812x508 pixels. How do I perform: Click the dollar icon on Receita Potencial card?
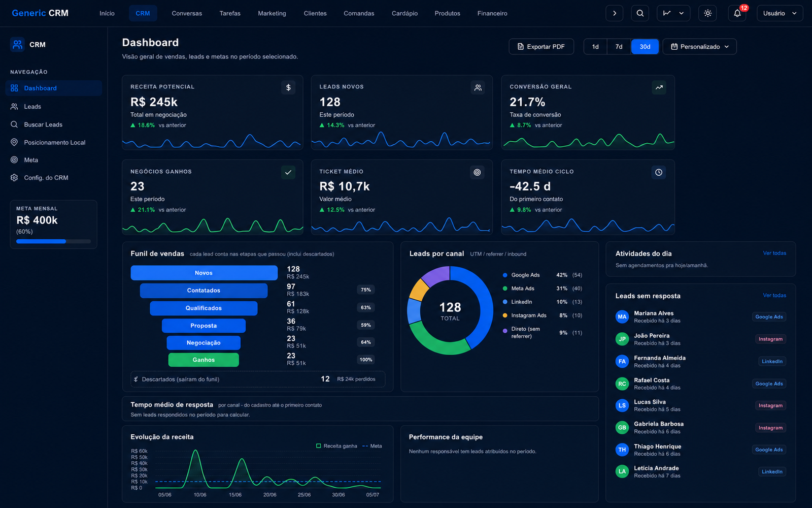click(288, 87)
